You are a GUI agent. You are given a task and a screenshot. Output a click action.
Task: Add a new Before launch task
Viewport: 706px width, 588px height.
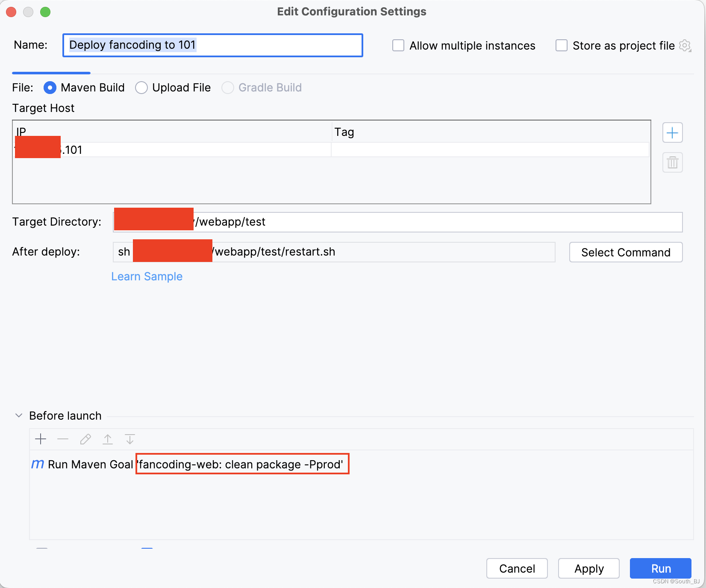41,439
